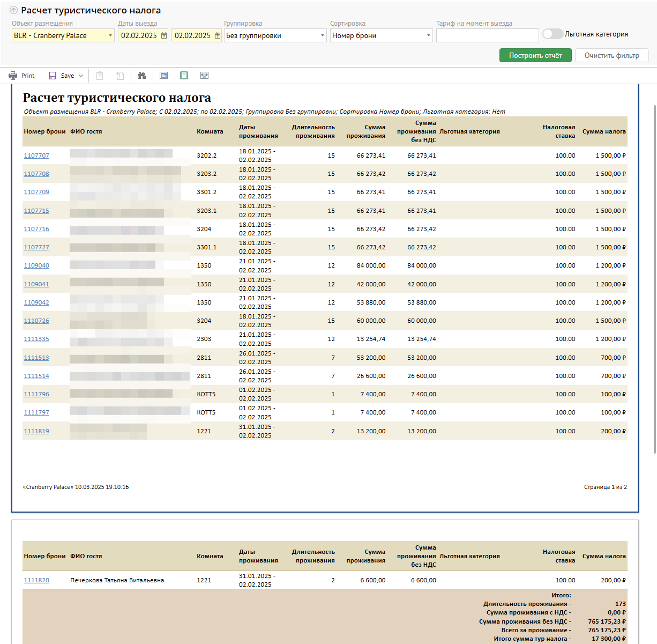Image resolution: width=657 pixels, height=644 pixels.
Task: Click the binoculars Find icon
Action: [x=141, y=76]
